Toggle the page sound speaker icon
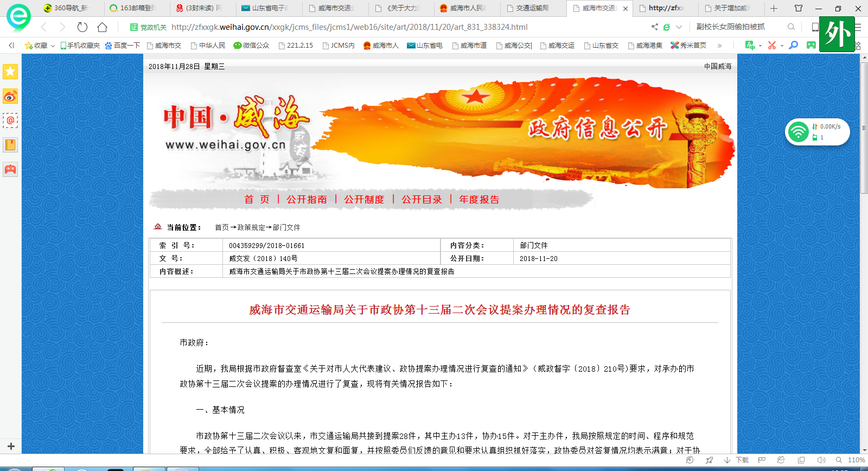This screenshot has height=471, width=868. [821, 460]
